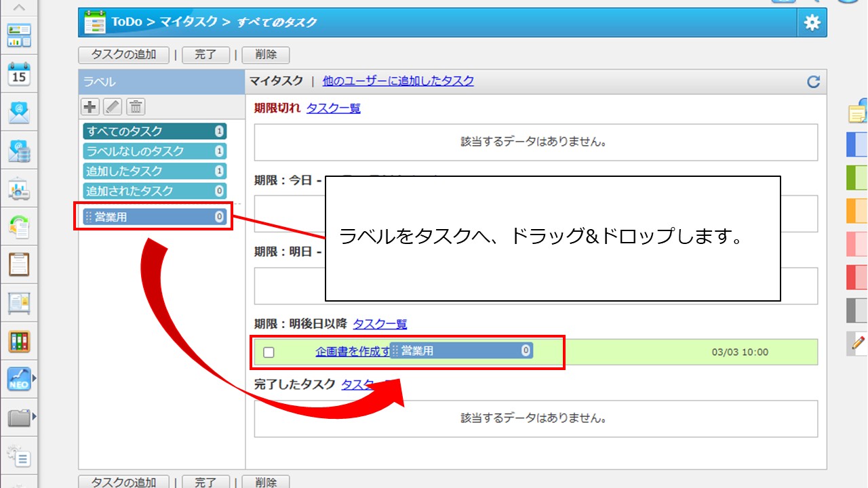Expand the arrow beside the folder icon
Image resolution: width=868 pixels, height=488 pixels.
pos(35,416)
